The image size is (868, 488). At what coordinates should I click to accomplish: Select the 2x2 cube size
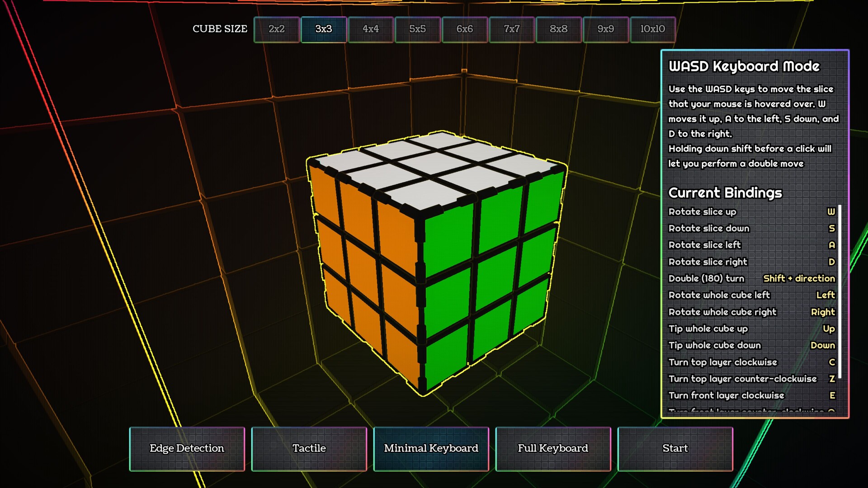point(277,29)
